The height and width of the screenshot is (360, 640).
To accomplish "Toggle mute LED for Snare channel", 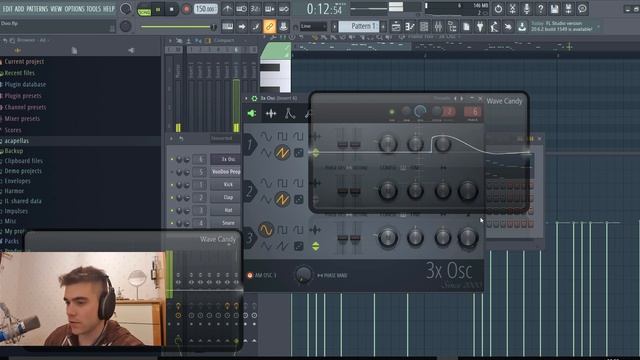I will pyautogui.click(x=172, y=223).
